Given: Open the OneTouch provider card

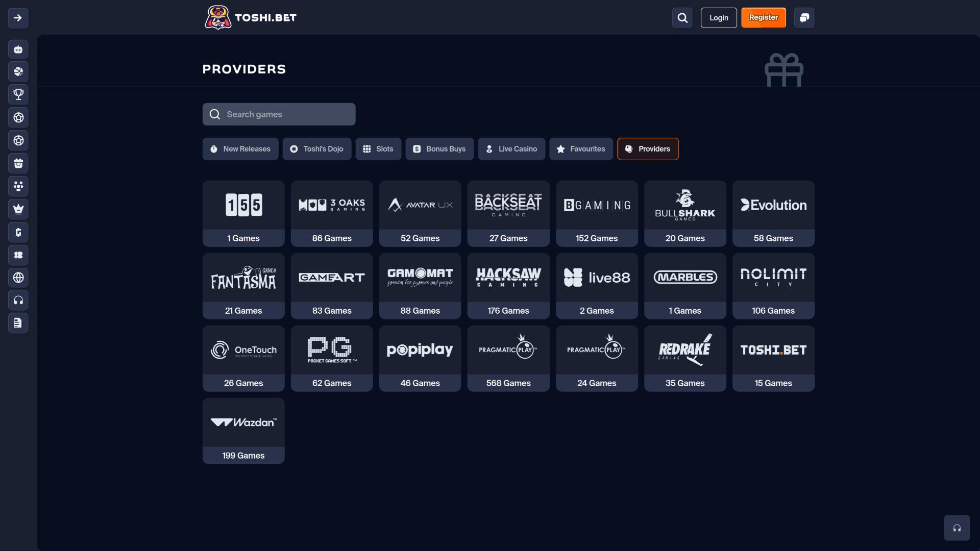Looking at the screenshot, I should point(243,359).
